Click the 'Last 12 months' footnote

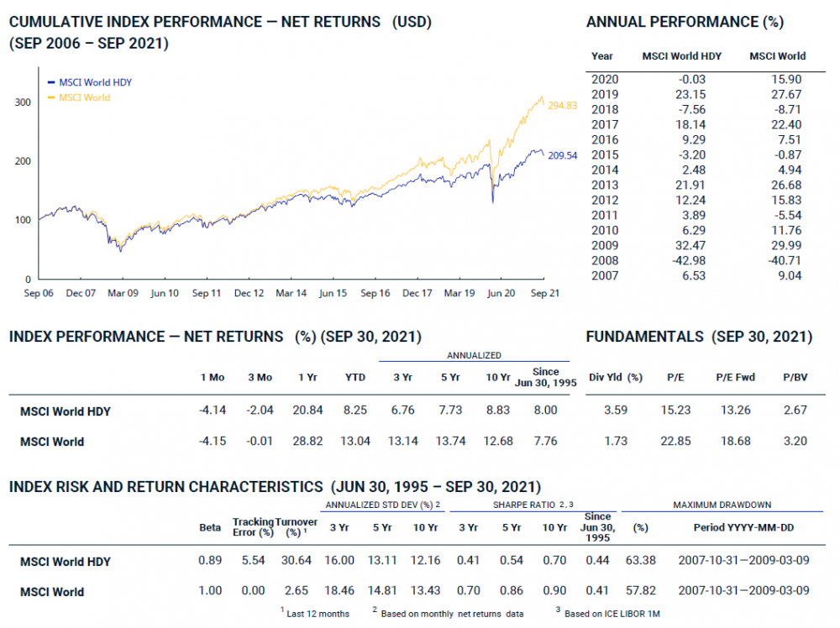[x=318, y=614]
